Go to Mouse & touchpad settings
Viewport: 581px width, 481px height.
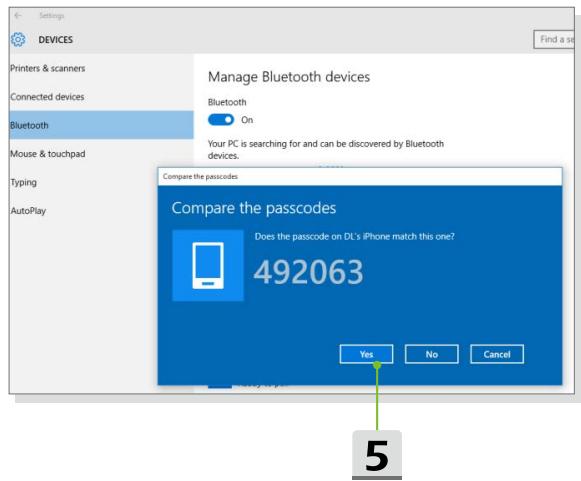(x=48, y=154)
